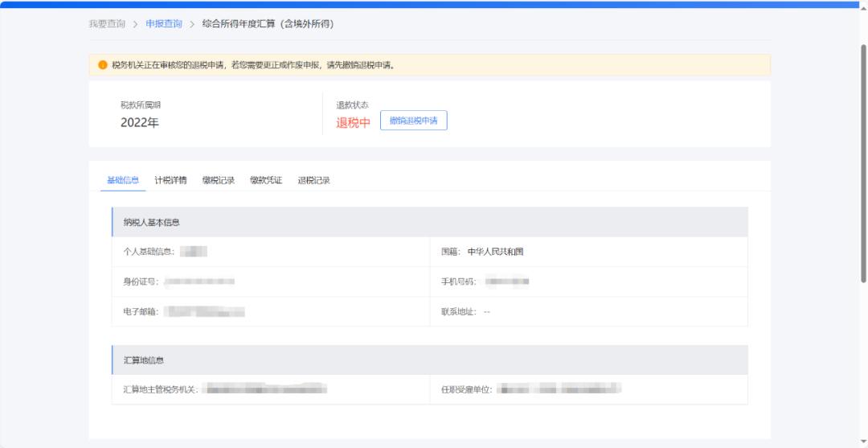868x448 pixels.
Task: Click the orange warning icon in the notice banner
Action: (x=102, y=65)
